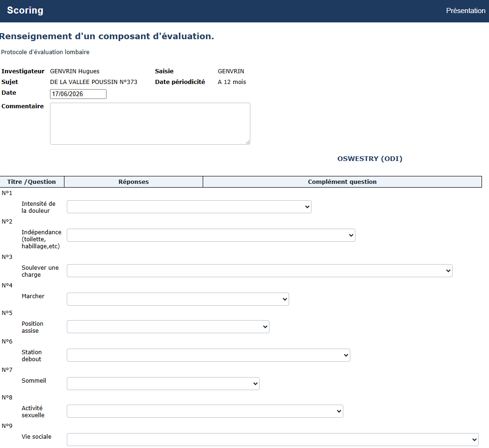
Task: Expand the Activité sexuelle dropdown
Action: [x=205, y=411]
